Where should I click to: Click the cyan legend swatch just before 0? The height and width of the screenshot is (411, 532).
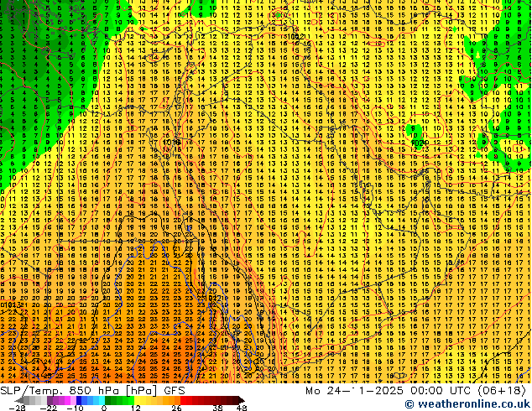coord(102,400)
